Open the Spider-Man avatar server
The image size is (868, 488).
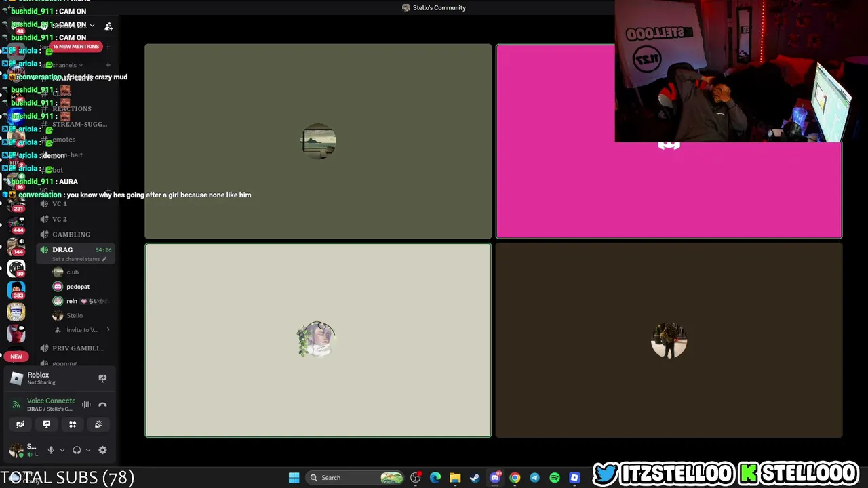[16, 333]
